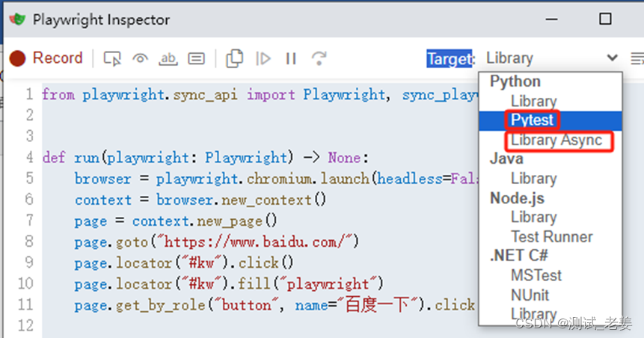
Task: Select MSTest under .NET C#
Action: [x=536, y=275]
